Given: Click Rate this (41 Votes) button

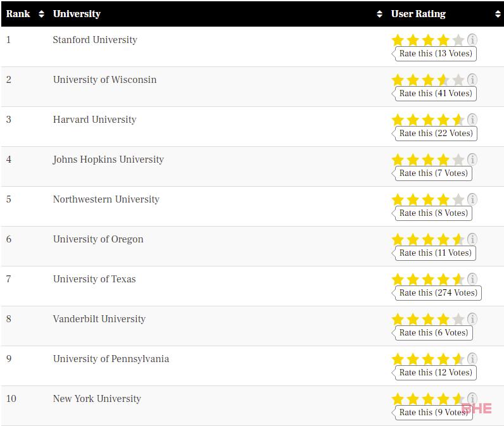Looking at the screenshot, I should 436,94.
